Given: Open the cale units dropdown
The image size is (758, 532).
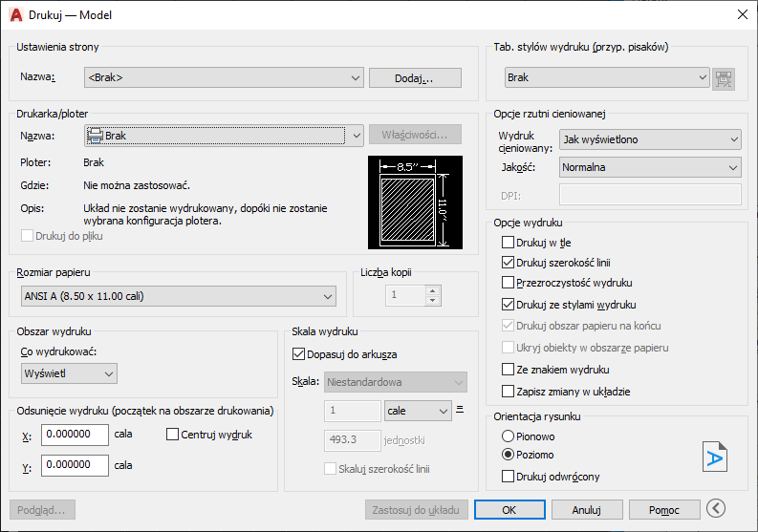Looking at the screenshot, I should pos(418,411).
